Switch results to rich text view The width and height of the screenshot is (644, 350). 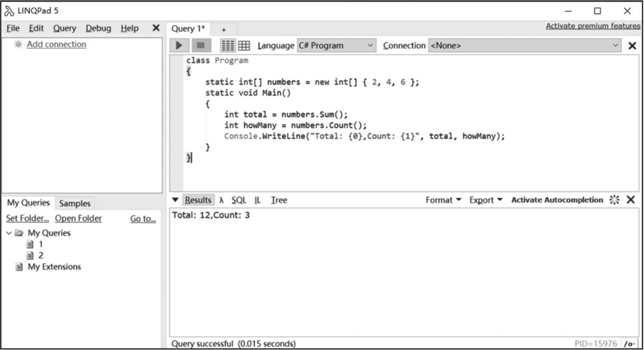(228, 46)
